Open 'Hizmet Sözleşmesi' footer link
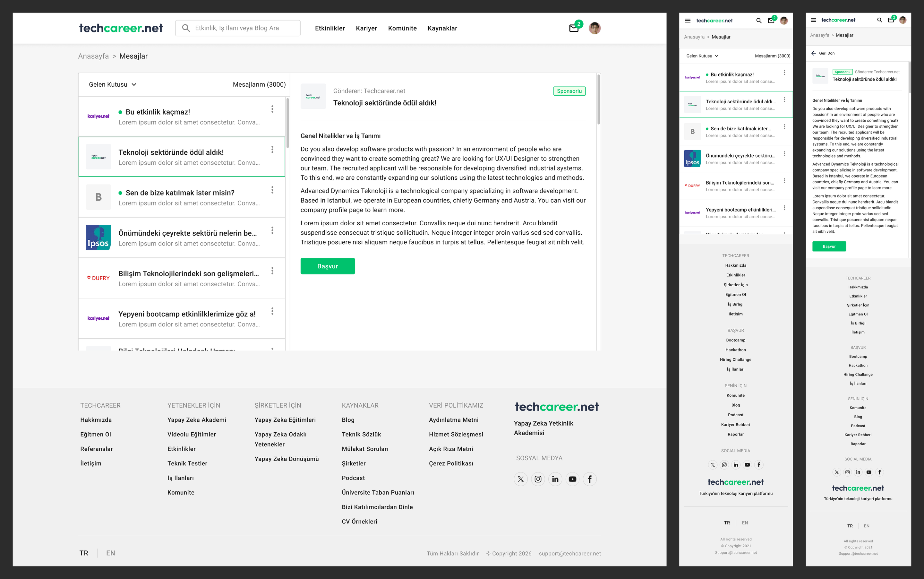Image resolution: width=924 pixels, height=579 pixels. (456, 434)
